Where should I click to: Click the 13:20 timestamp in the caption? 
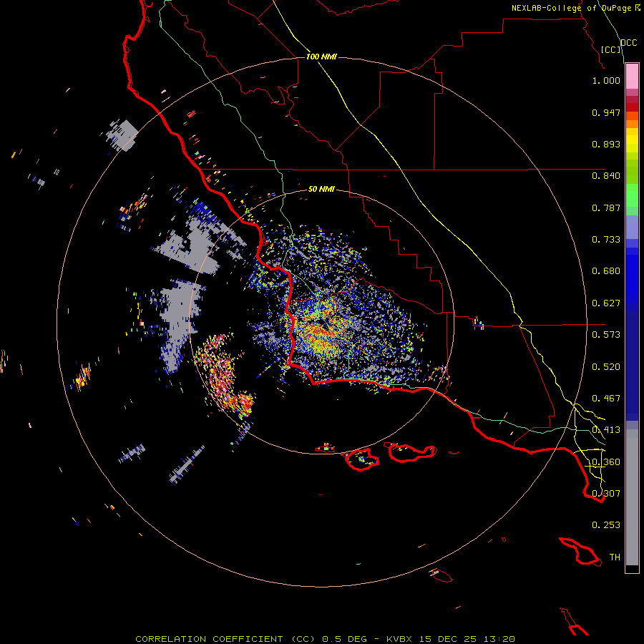499,639
